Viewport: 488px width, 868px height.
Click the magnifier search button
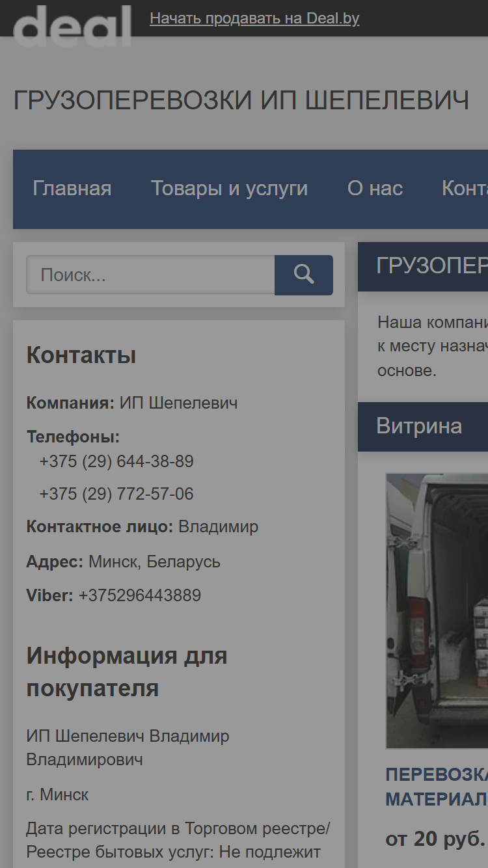click(304, 275)
